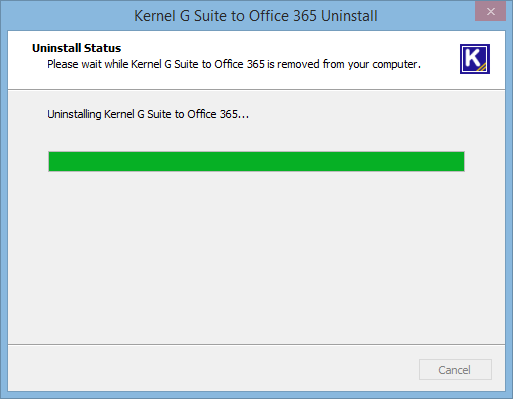The height and width of the screenshot is (399, 513).
Task: Select the bold Uninstall Status heading
Action: tap(76, 48)
